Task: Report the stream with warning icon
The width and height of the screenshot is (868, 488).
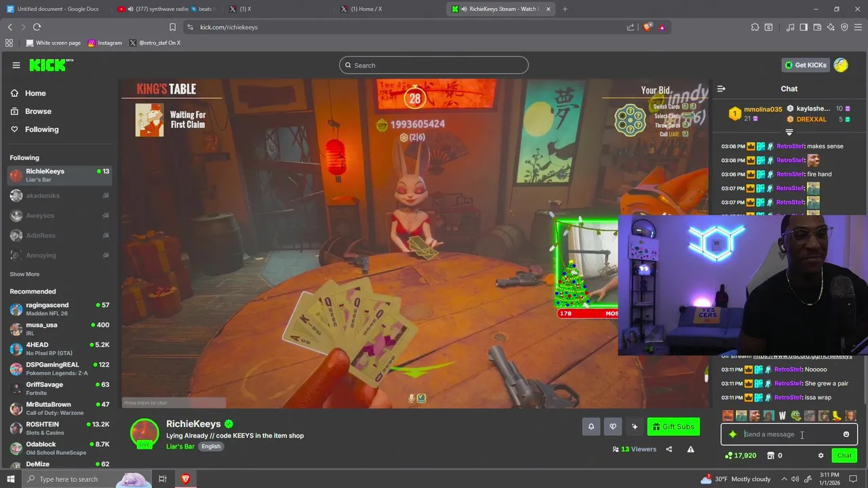Action: pyautogui.click(x=690, y=449)
